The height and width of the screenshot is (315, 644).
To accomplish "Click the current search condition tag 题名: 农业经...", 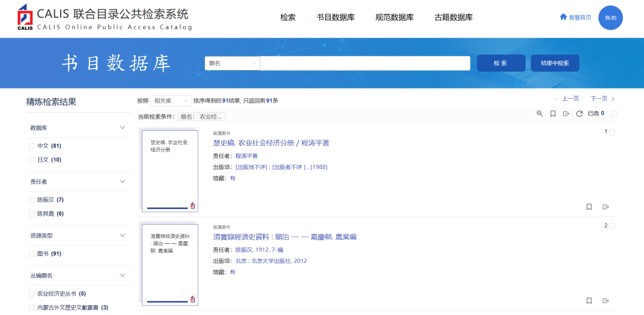I will point(202,117).
